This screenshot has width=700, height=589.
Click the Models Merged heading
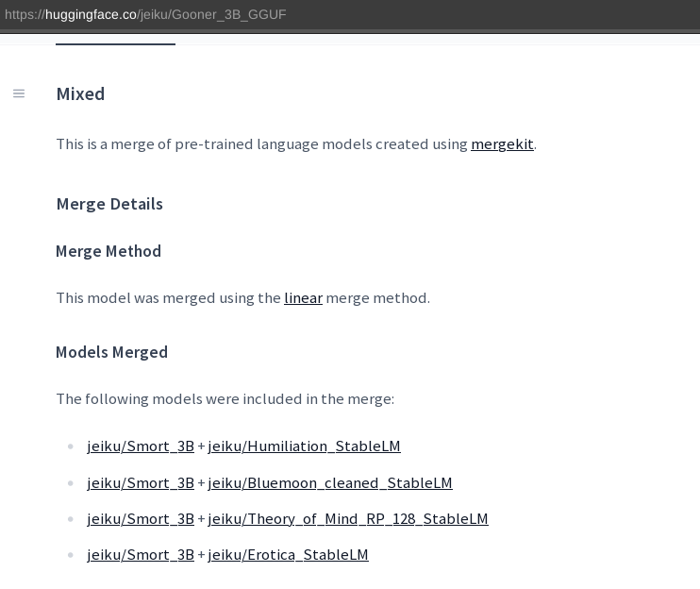(111, 352)
